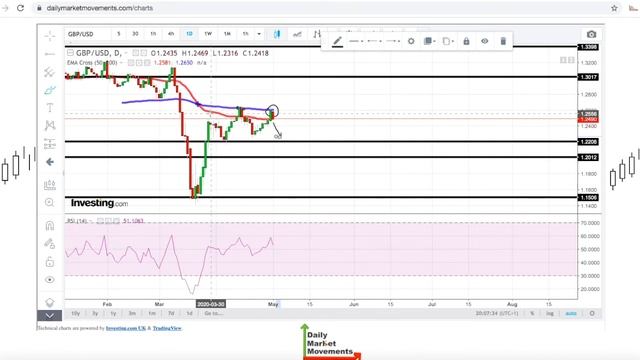The width and height of the screenshot is (640, 360).
Task: Switch to 1W weekly interval
Action: 208,34
